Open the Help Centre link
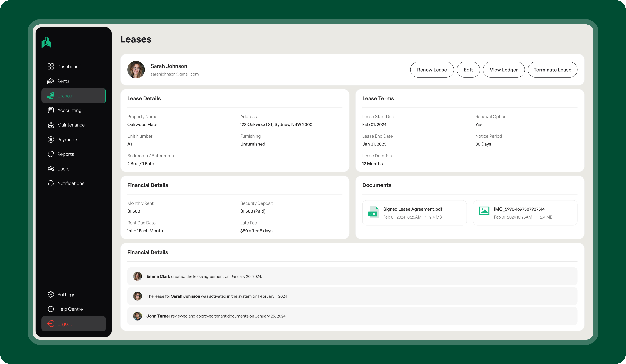This screenshot has width=626, height=364. [x=74, y=309]
